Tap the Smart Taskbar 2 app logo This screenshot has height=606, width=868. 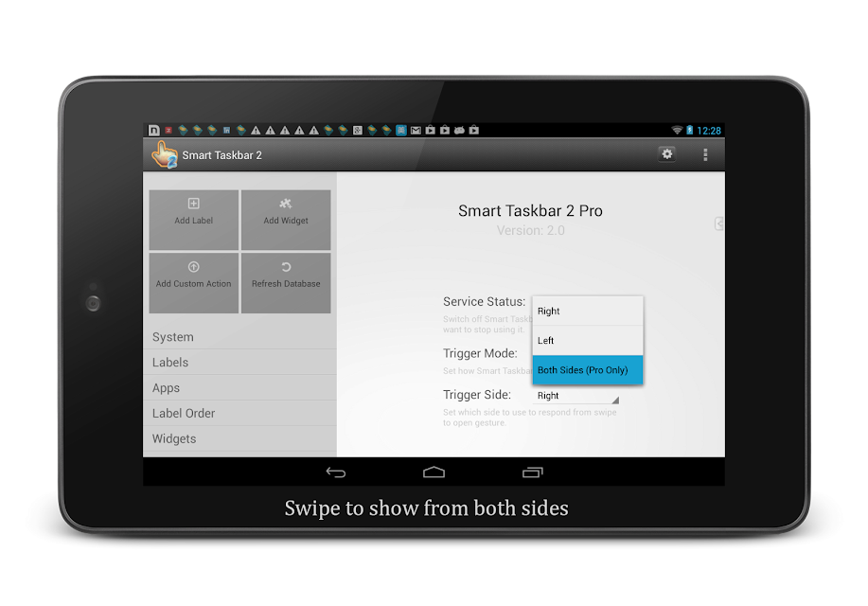pos(165,154)
